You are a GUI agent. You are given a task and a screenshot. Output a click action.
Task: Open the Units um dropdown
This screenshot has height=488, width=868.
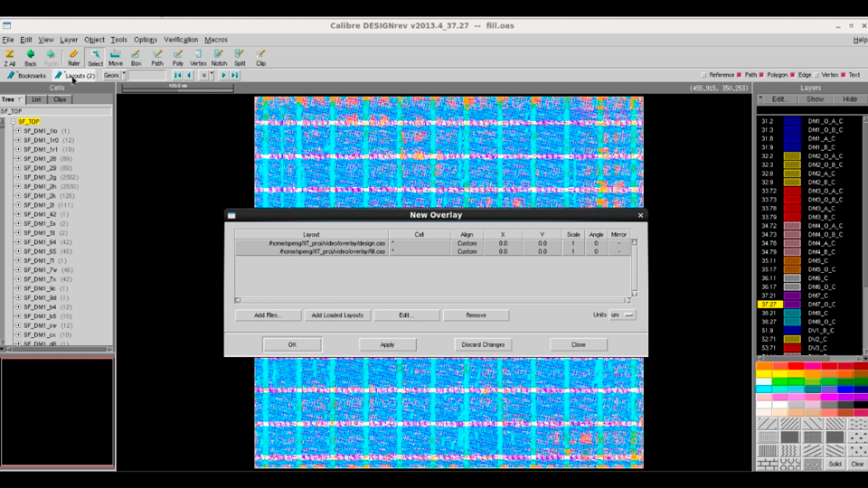point(622,314)
